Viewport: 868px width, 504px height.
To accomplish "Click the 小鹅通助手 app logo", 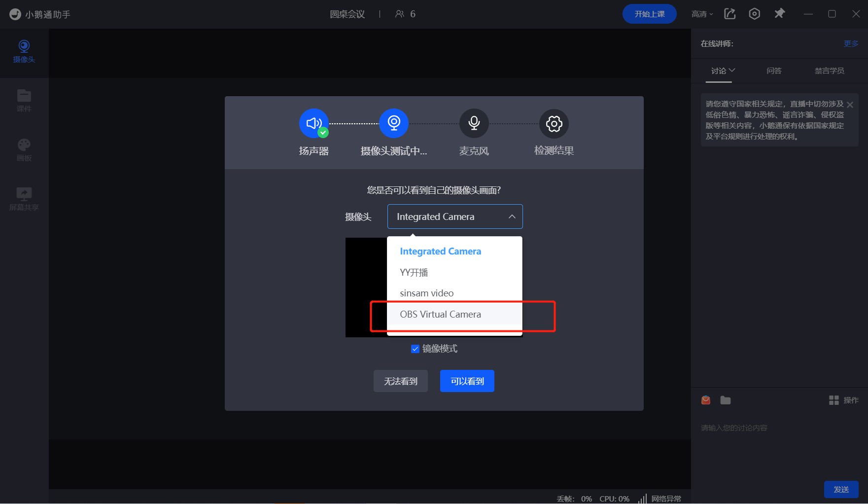I will click(15, 14).
